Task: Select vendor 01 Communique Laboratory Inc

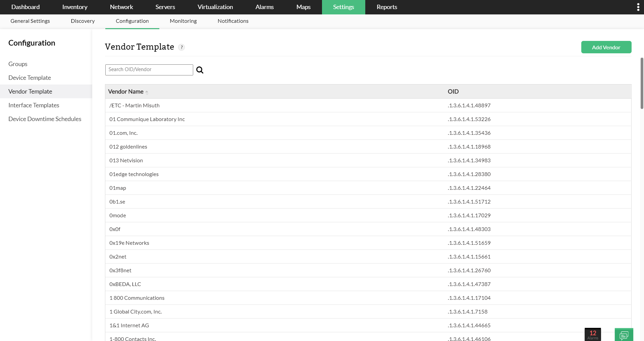Action: (147, 119)
